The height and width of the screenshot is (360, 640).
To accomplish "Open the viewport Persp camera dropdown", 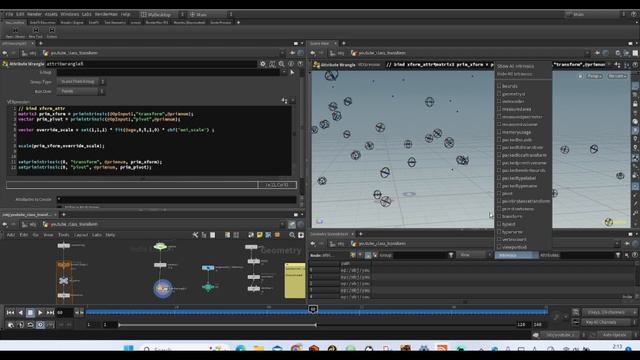I will tap(595, 76).
